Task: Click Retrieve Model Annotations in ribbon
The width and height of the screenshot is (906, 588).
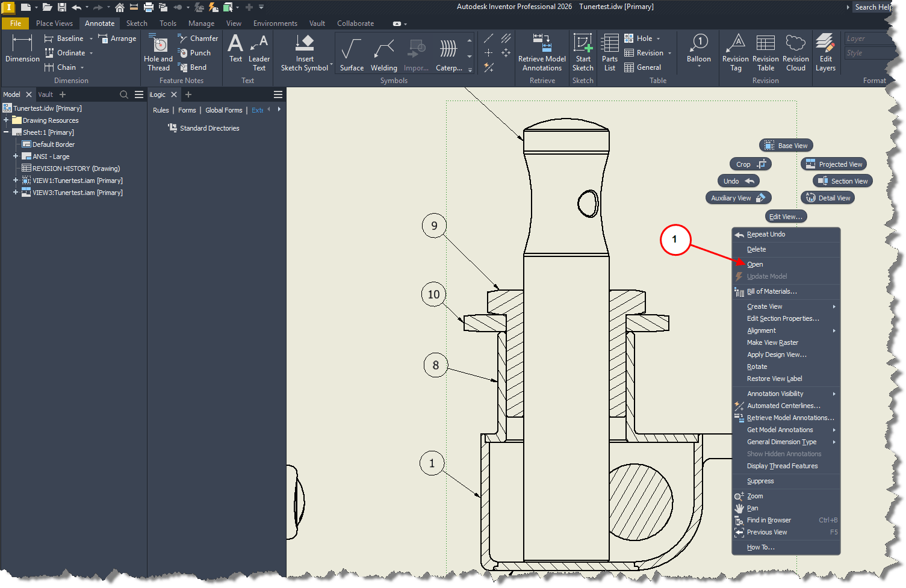Action: click(x=542, y=52)
